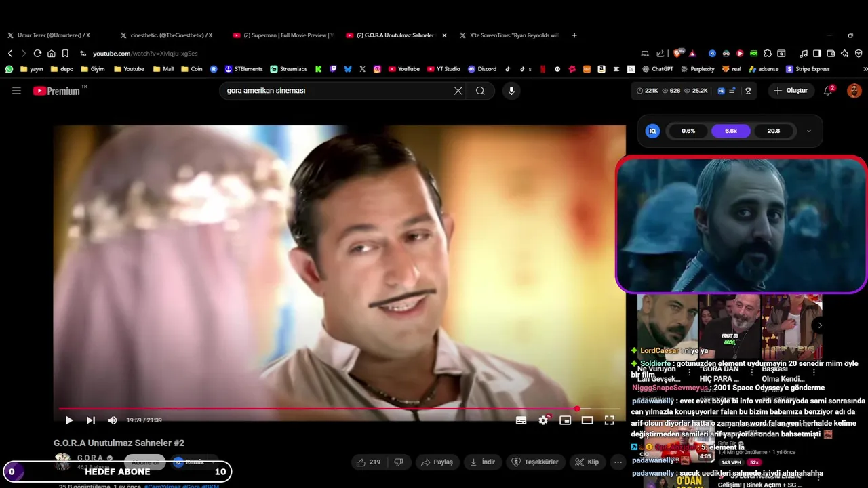Switch to the miniplayer
The height and width of the screenshot is (488, 868).
click(565, 420)
